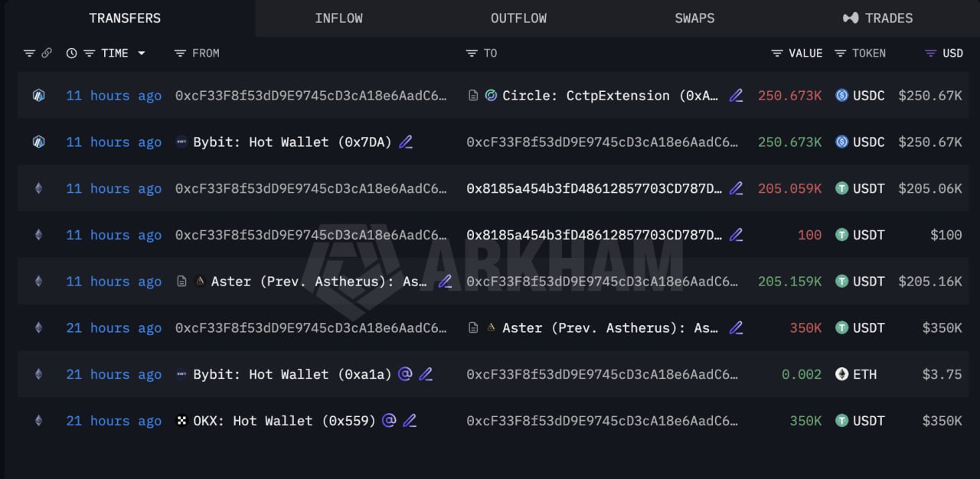Image resolution: width=980 pixels, height=479 pixels.
Task: Click the $3.75 USD amount
Action: 942,374
